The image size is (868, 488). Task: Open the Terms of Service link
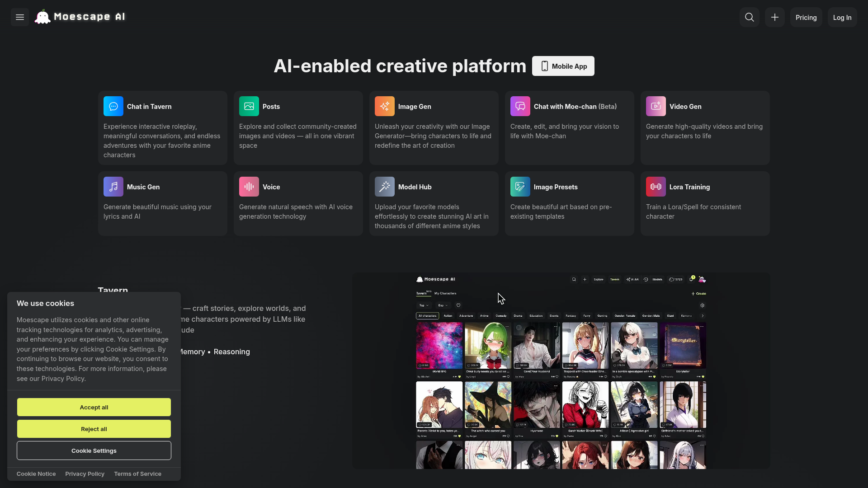137,474
